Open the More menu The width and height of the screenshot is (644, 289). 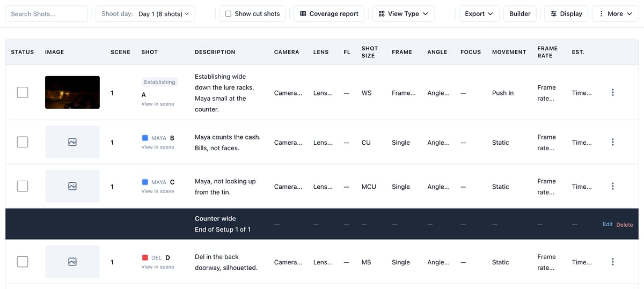(616, 14)
